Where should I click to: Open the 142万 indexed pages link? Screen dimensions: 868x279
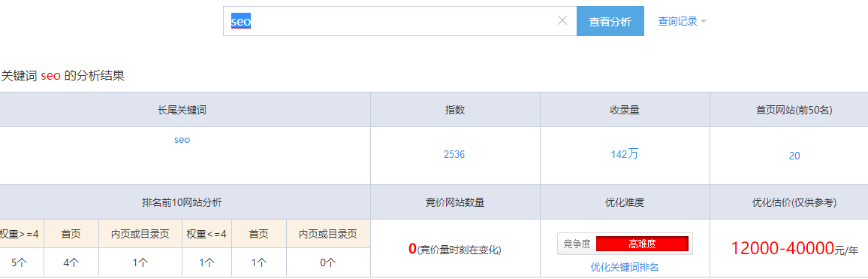tap(625, 154)
